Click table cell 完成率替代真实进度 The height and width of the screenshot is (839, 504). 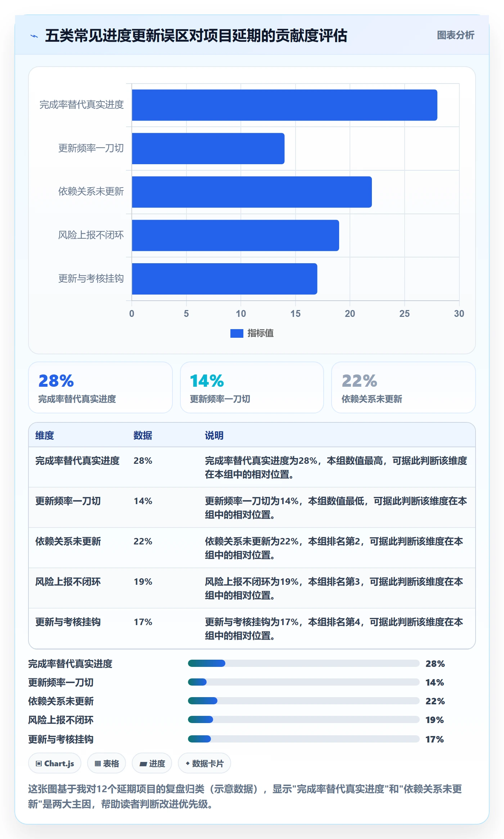tap(77, 461)
